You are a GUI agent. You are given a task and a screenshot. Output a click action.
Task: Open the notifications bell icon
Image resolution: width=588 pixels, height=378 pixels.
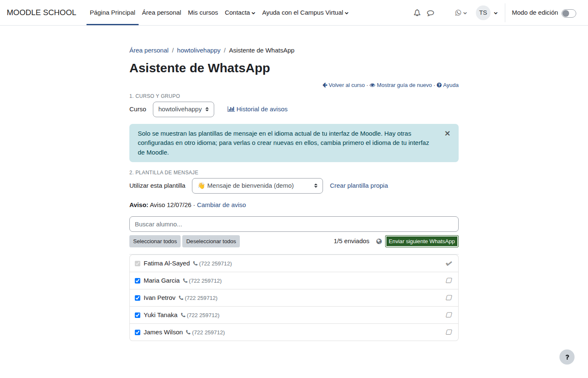(x=417, y=13)
